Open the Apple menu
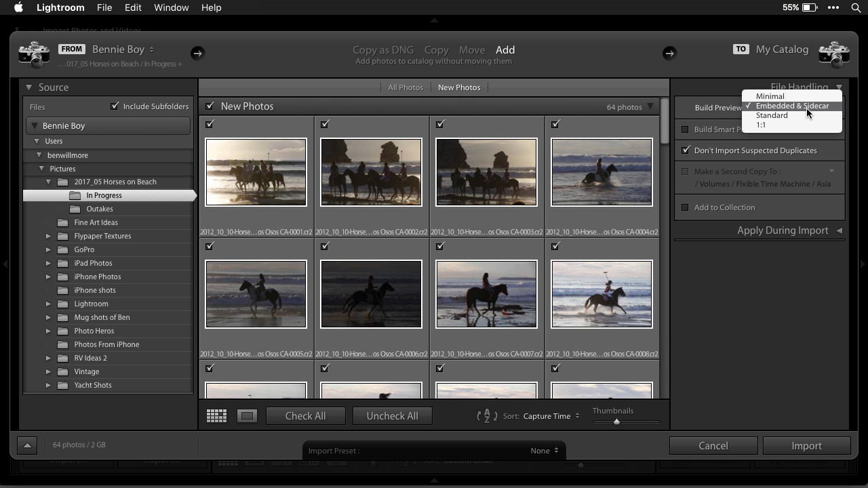The height and width of the screenshot is (488, 868). (x=18, y=7)
